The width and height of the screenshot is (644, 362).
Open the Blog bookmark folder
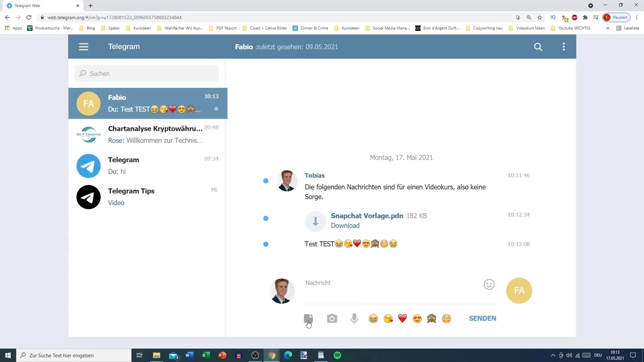click(87, 28)
